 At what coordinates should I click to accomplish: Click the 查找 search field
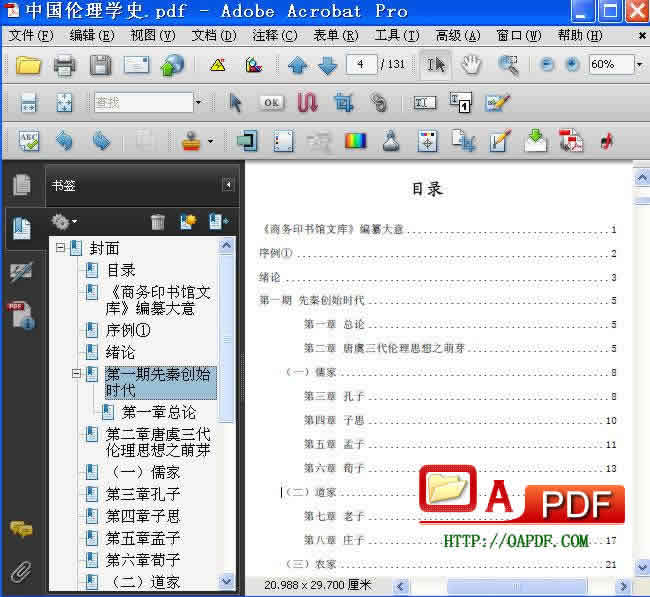144,102
